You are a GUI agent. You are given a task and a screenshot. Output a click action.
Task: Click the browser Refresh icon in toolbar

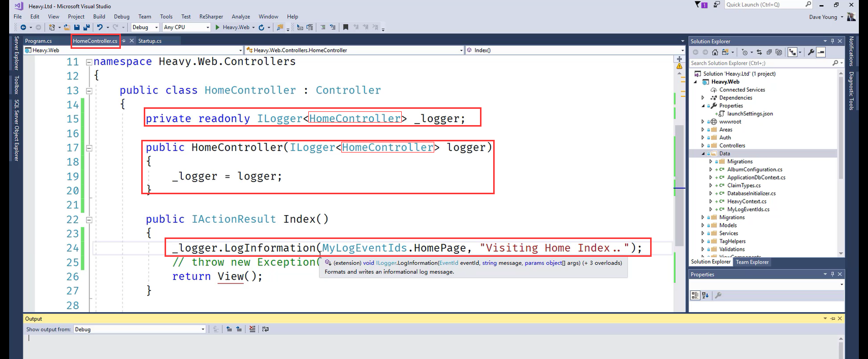[261, 27]
